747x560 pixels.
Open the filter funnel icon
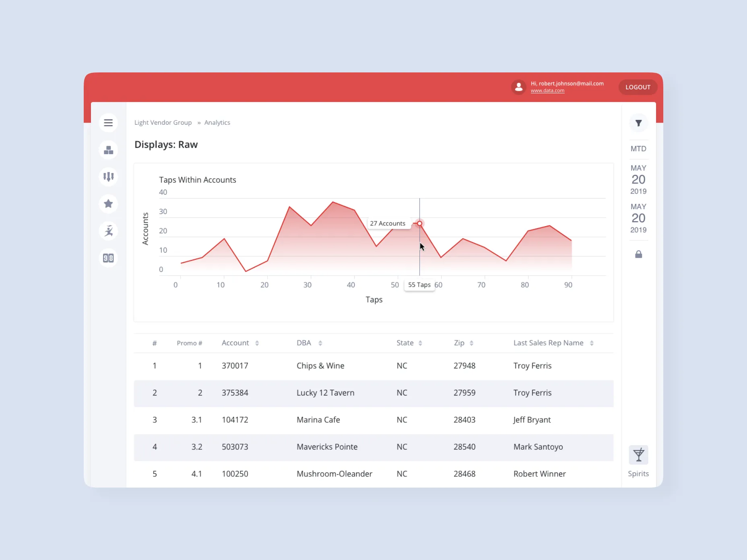[638, 123]
